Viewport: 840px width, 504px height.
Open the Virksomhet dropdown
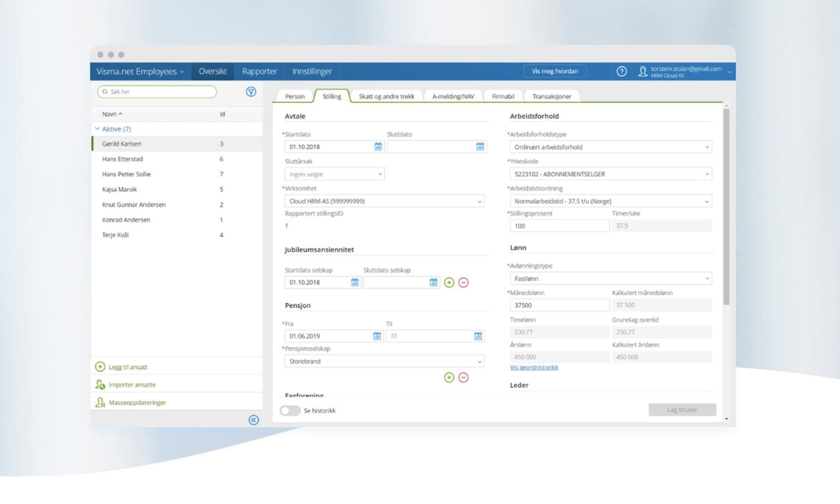(x=385, y=201)
